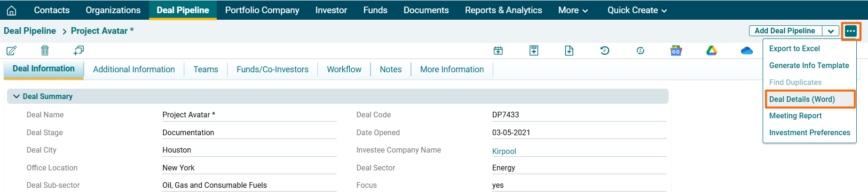Click the add calendar event icon
Viewport: 868px width, 192px height.
tap(498, 51)
